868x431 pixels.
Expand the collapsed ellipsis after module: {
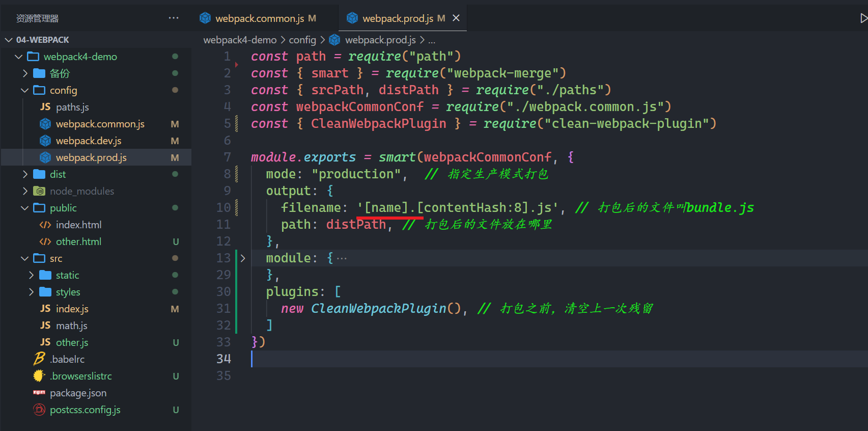tap(342, 258)
